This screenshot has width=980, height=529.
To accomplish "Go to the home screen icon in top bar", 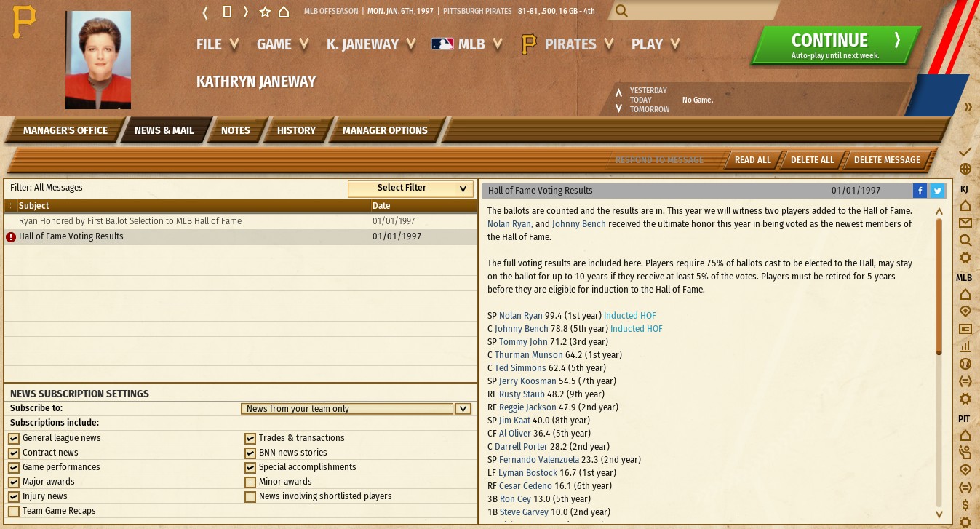I will (x=284, y=12).
